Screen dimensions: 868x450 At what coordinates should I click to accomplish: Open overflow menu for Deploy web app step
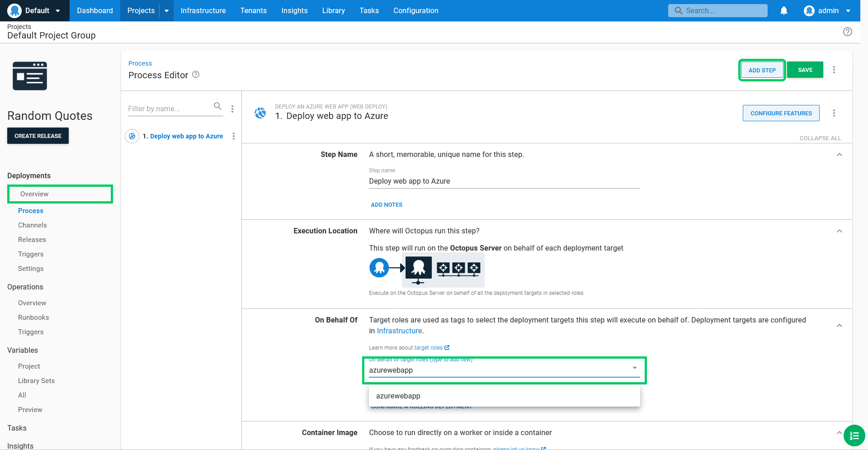tap(234, 136)
